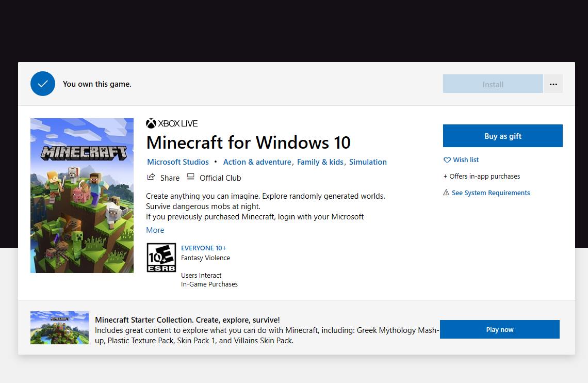The height and width of the screenshot is (383, 588).
Task: Open the Share label link
Action: 170,178
